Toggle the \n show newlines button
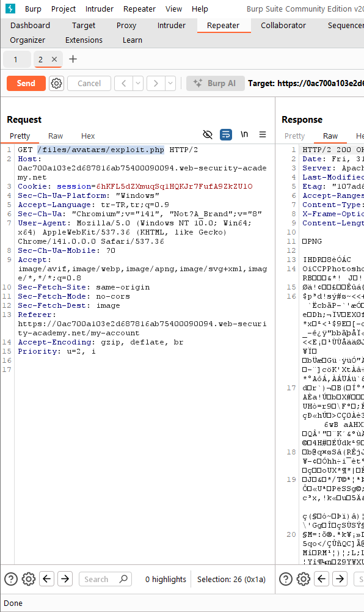Screen dimensions: 364x612 244,134
